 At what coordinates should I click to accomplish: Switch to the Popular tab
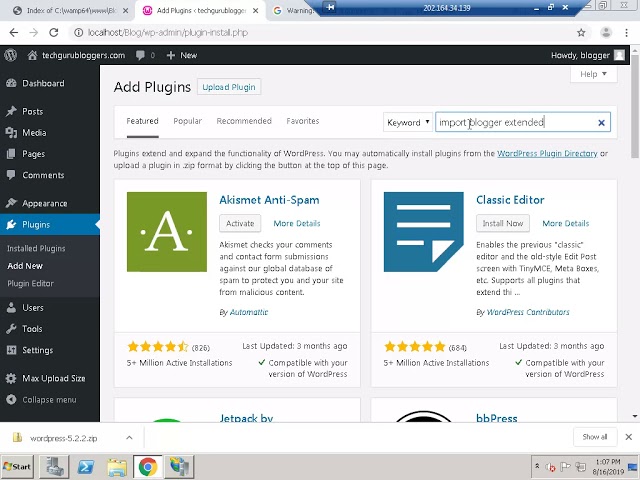point(187,121)
